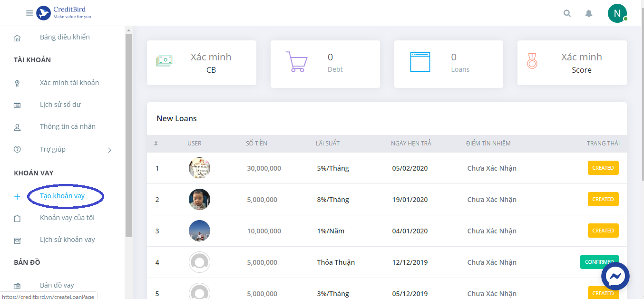Open the Xác minh CB card
The image size is (644, 308).
[202, 63]
